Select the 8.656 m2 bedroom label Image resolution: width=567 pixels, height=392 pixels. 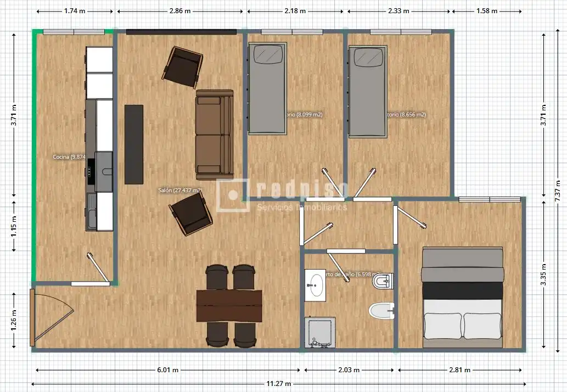(x=407, y=115)
